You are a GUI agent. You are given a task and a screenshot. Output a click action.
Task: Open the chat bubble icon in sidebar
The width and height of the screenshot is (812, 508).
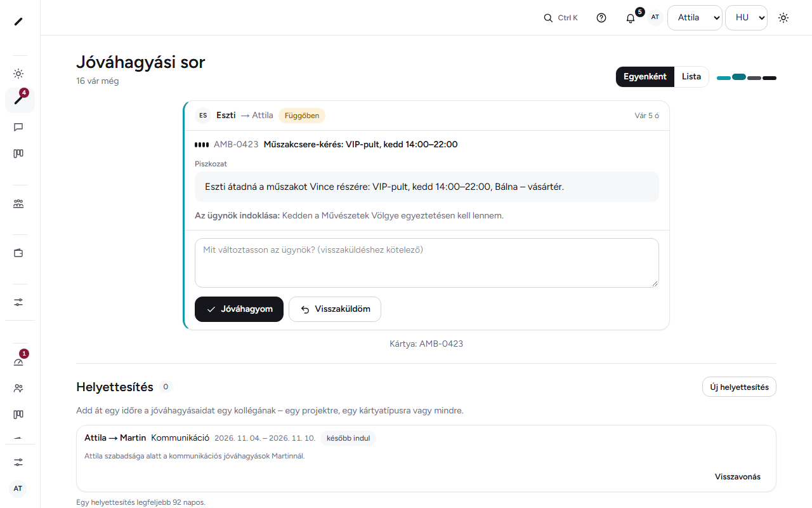point(18,127)
